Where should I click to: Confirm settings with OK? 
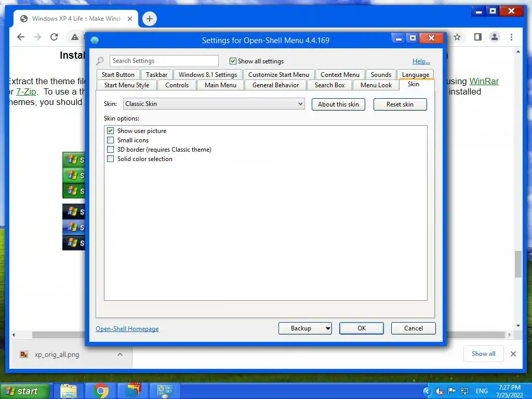tap(362, 328)
